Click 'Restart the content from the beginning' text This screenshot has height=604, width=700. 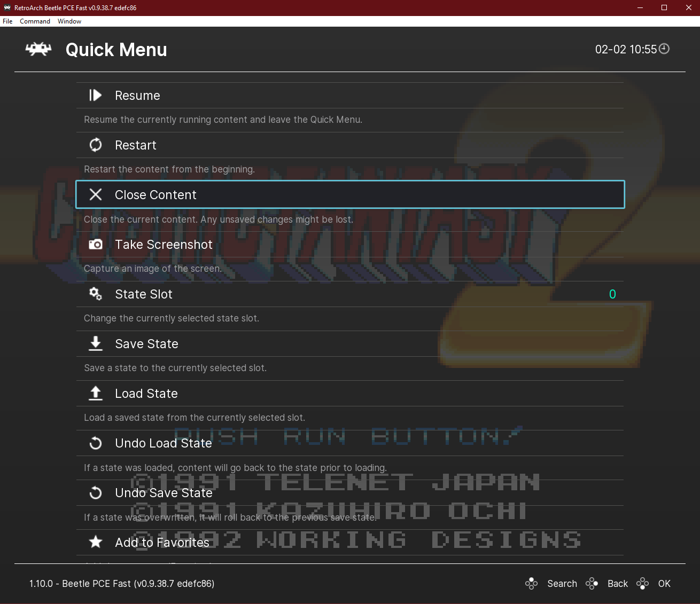click(x=169, y=169)
